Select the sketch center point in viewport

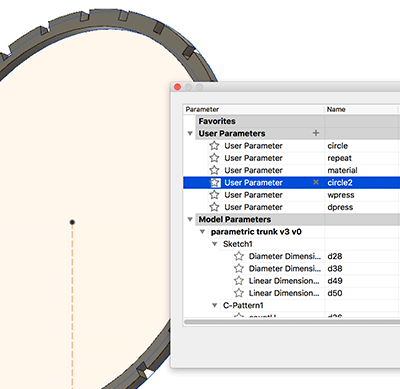click(72, 222)
